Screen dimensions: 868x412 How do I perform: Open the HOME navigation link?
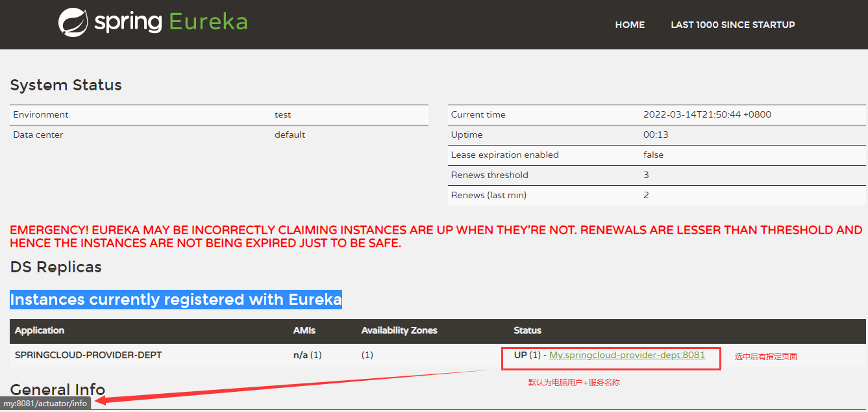tap(630, 25)
